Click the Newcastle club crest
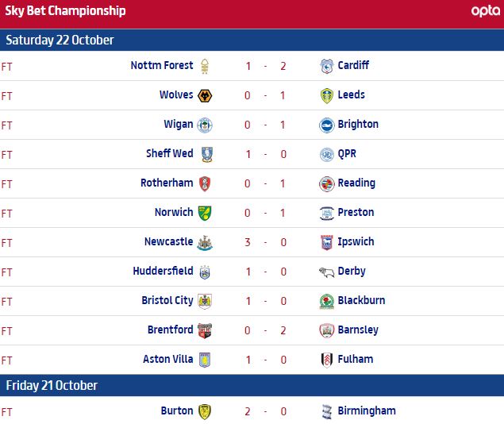 click(x=206, y=242)
